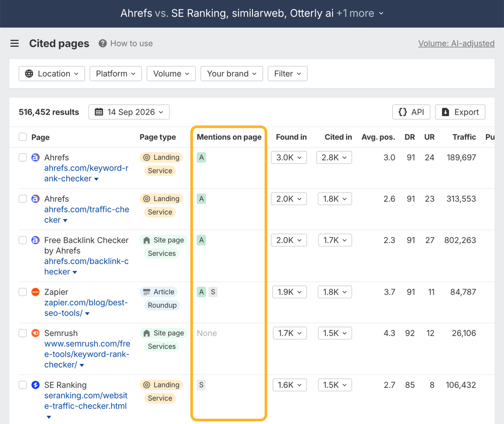
Task: Click the A mention badge in the keyword-rank-checker row
Action: pos(201,157)
